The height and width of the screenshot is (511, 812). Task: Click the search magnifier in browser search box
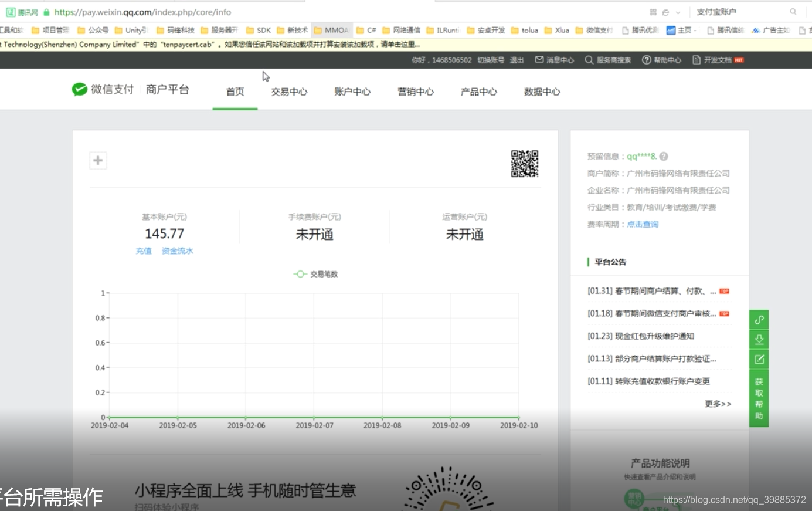(x=793, y=12)
